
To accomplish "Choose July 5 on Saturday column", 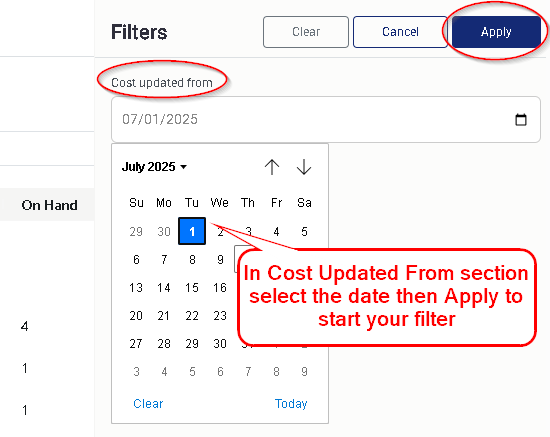I will pyautogui.click(x=304, y=231).
